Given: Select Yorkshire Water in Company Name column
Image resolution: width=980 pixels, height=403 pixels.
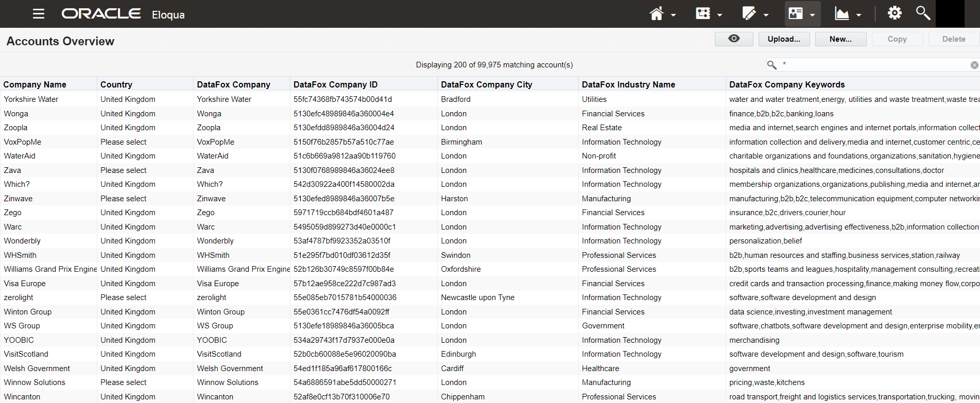Looking at the screenshot, I should (31, 99).
